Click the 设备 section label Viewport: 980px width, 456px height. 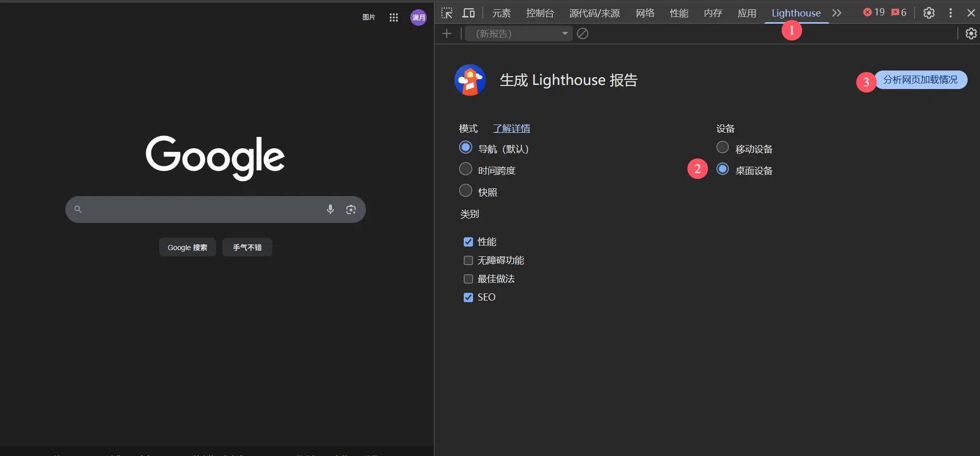coord(726,128)
